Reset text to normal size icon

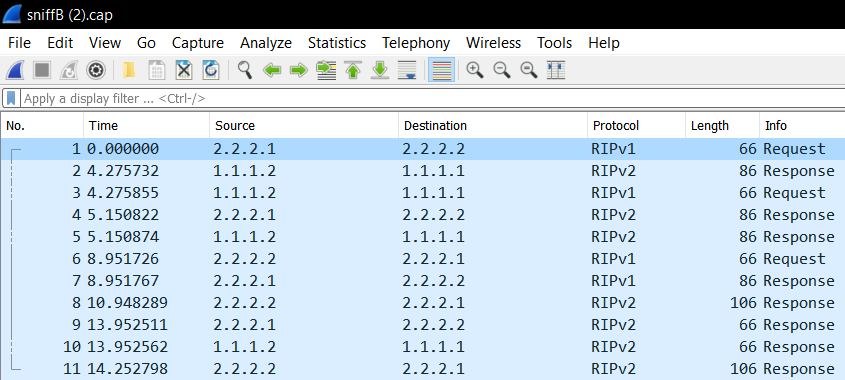(x=529, y=70)
